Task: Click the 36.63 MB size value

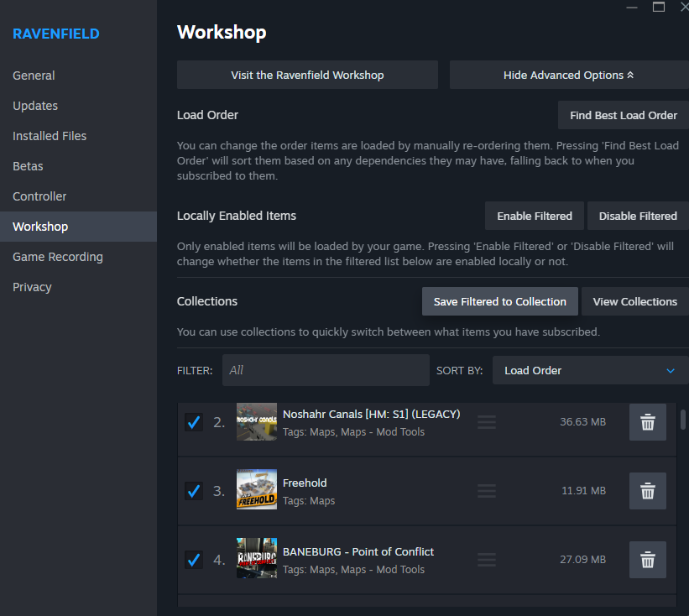Action: click(582, 422)
